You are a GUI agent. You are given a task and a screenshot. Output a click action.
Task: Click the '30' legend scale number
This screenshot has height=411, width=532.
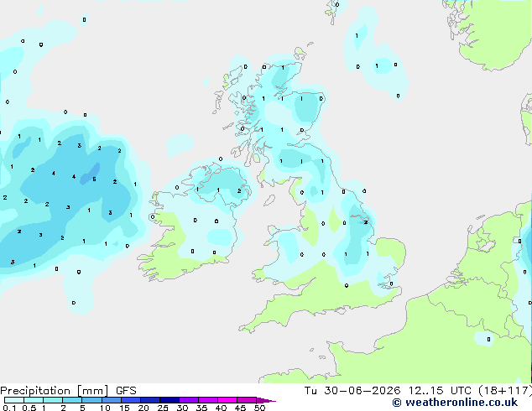click(x=182, y=408)
